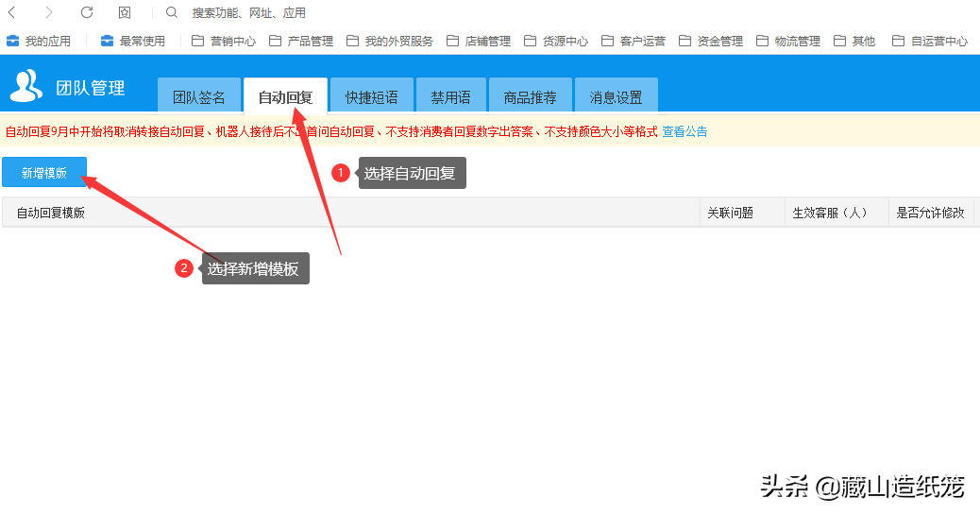
Task: Open the 禁用语 tab
Action: pos(450,96)
